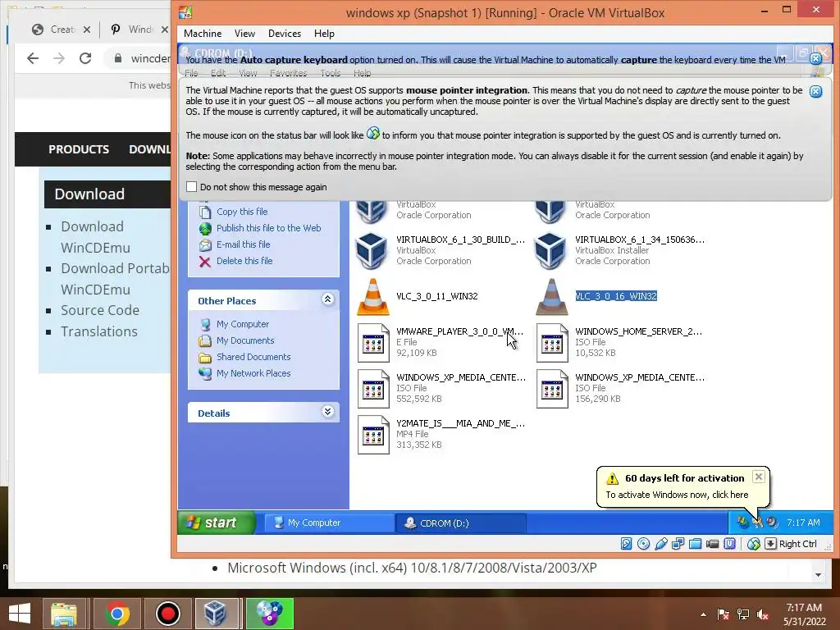Select the 156,290 KB WINDOWS_XP_MEDIA_CENTE ISO icon
This screenshot has width=840, height=630.
point(552,389)
